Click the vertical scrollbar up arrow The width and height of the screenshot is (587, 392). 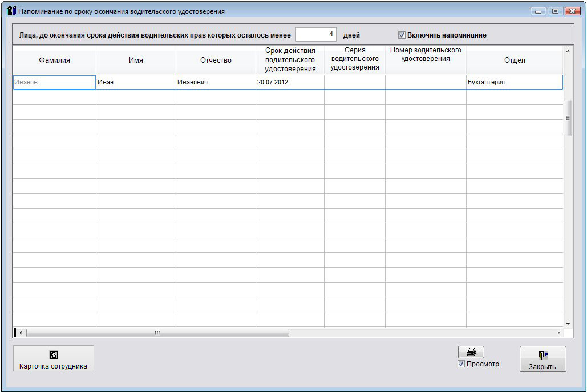click(568, 51)
